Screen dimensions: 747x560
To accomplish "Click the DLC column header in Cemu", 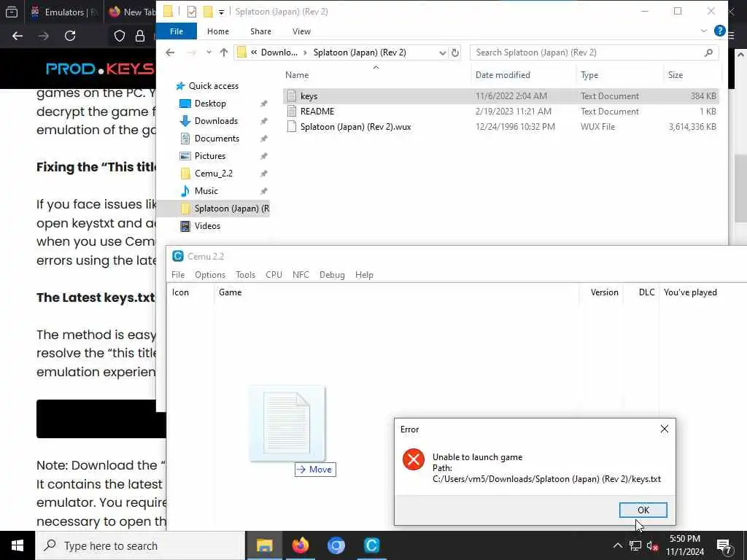I will [642, 292].
